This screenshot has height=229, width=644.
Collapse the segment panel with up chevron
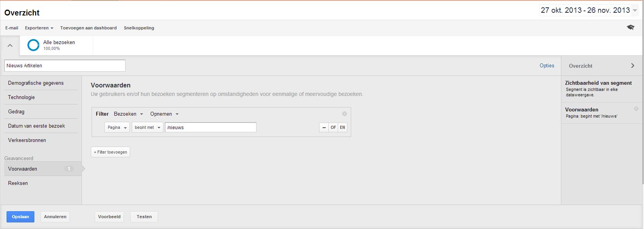click(x=10, y=46)
